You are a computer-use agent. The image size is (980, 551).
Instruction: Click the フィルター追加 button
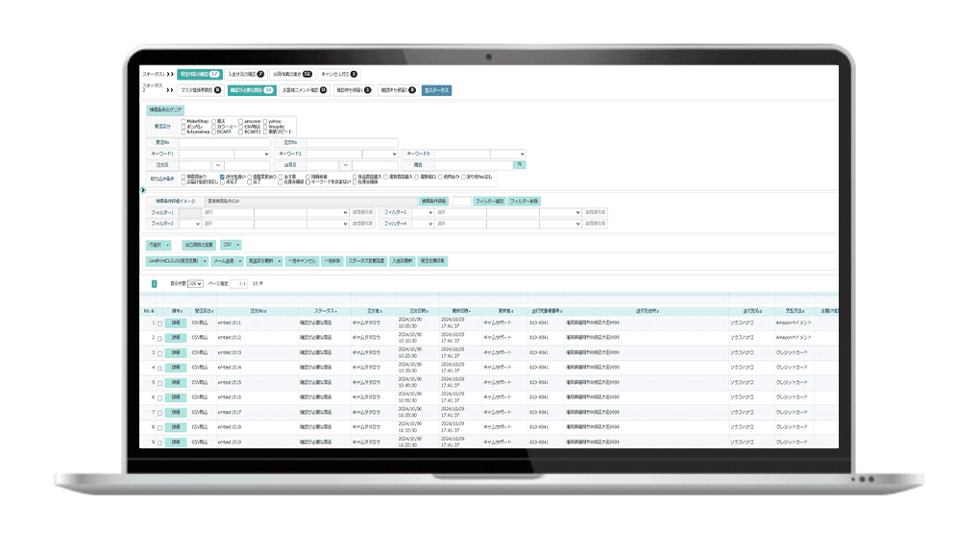(x=489, y=201)
